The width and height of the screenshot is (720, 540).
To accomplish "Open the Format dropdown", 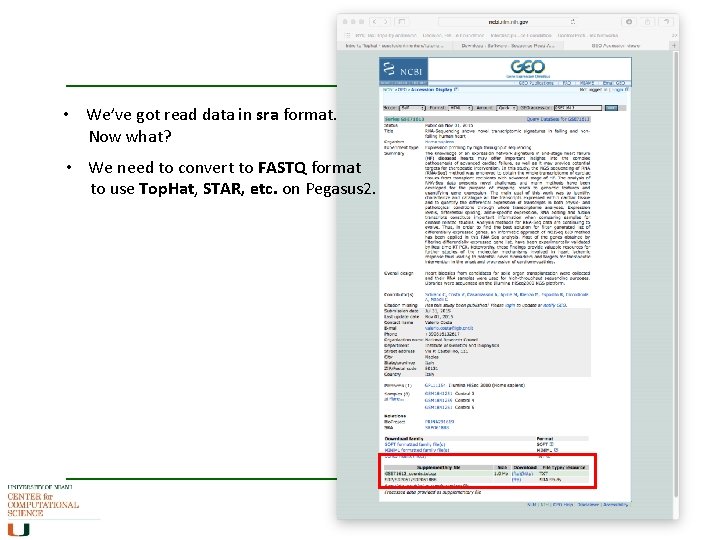I will (460, 108).
